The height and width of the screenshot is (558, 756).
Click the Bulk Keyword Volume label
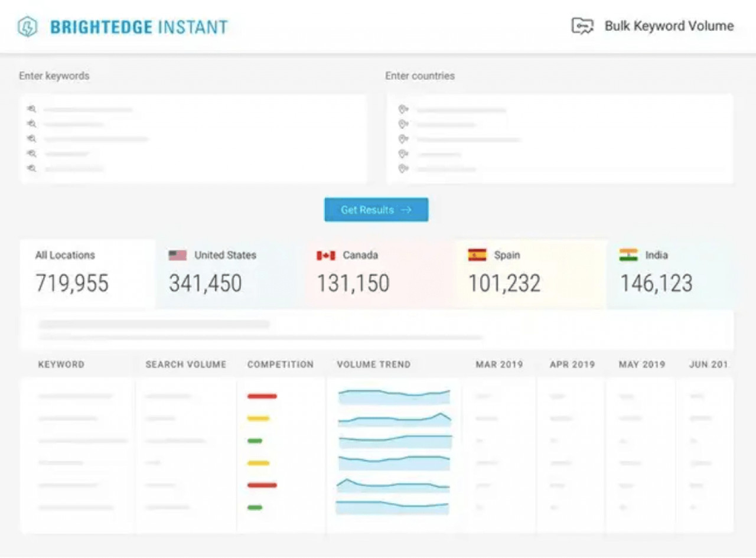point(669,26)
